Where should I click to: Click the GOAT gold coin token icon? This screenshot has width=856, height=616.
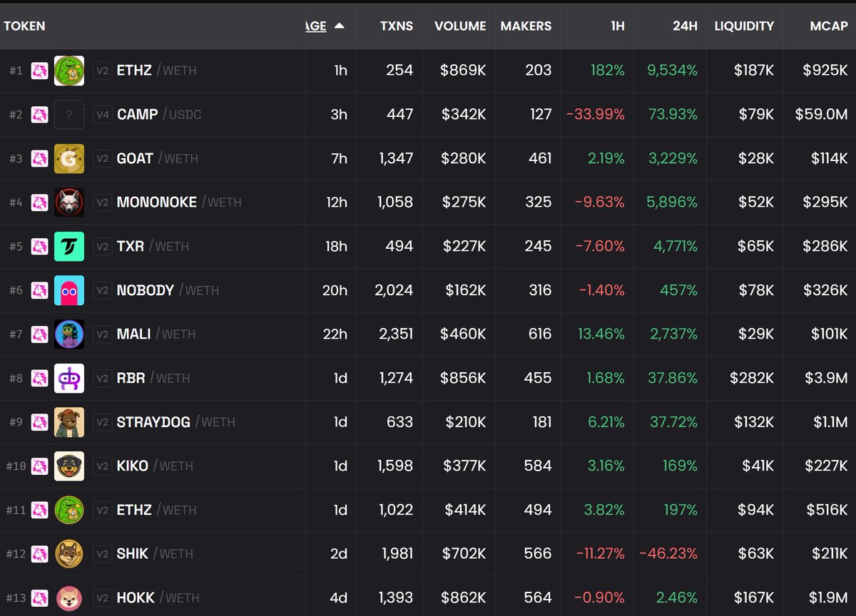pos(69,158)
